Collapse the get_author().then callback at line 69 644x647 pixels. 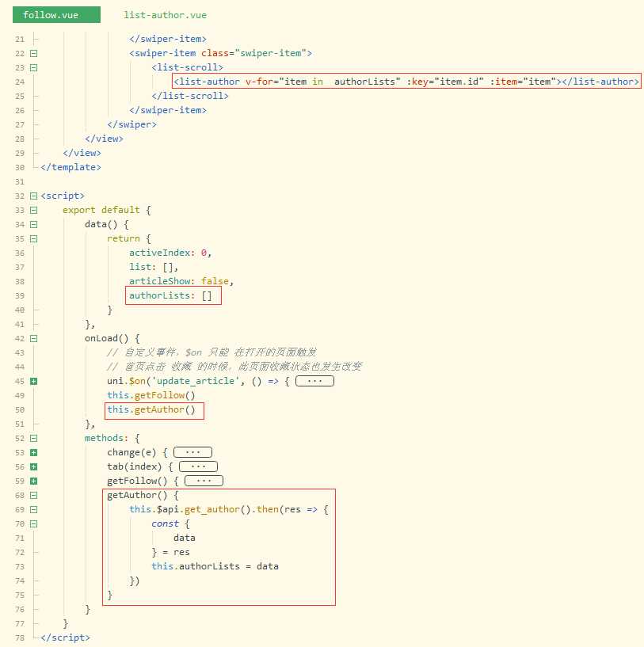34,509
